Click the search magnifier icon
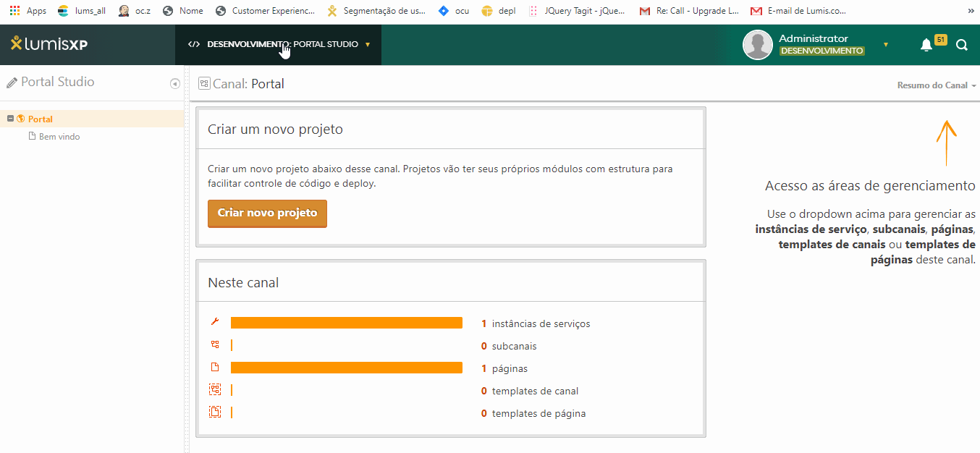The width and height of the screenshot is (980, 453). 962,45
